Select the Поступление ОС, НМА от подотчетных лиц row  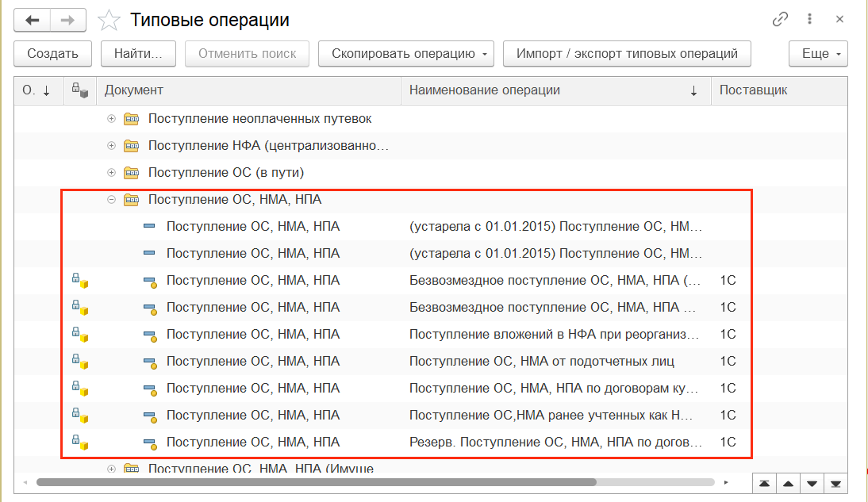pyautogui.click(x=542, y=362)
